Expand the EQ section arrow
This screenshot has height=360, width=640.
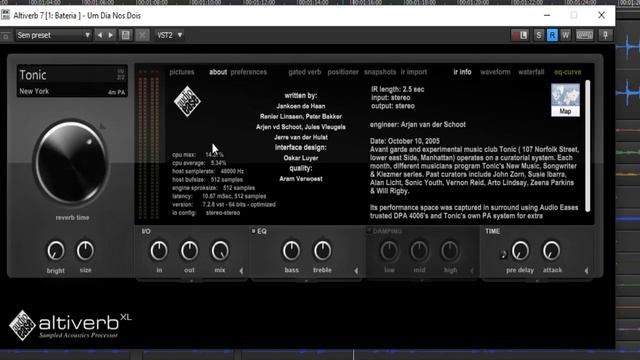[x=356, y=271]
